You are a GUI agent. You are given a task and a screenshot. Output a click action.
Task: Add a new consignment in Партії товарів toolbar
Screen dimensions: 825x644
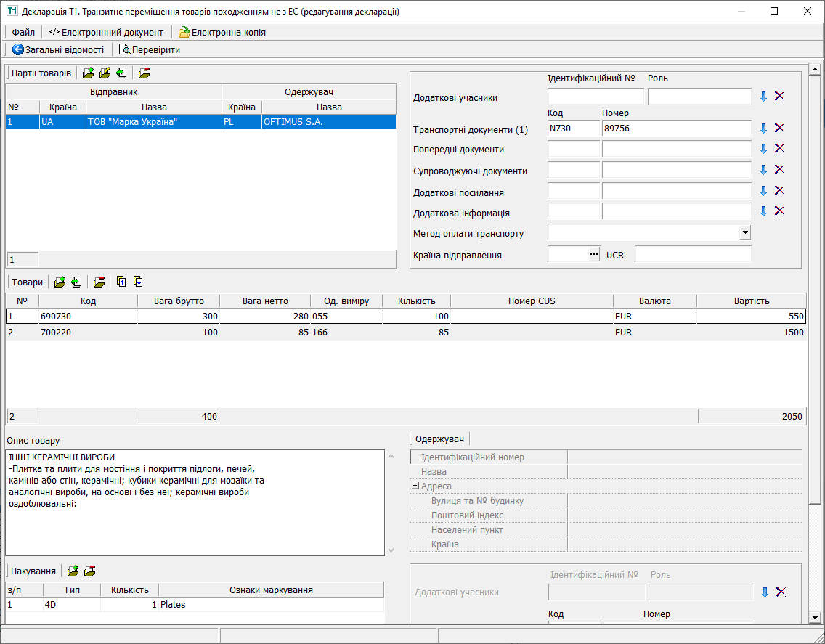click(x=88, y=73)
